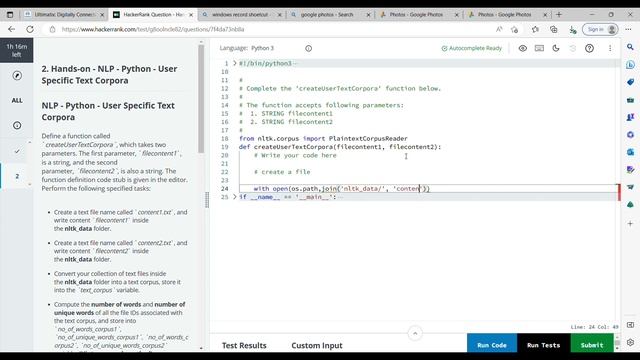Close the HackerRank question tab
This screenshot has width=640, height=360.
pyautogui.click(x=191, y=15)
